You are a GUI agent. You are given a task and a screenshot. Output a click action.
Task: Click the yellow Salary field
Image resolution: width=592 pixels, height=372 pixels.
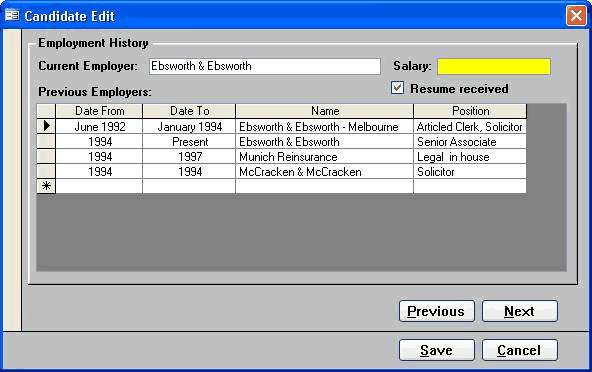(x=494, y=66)
